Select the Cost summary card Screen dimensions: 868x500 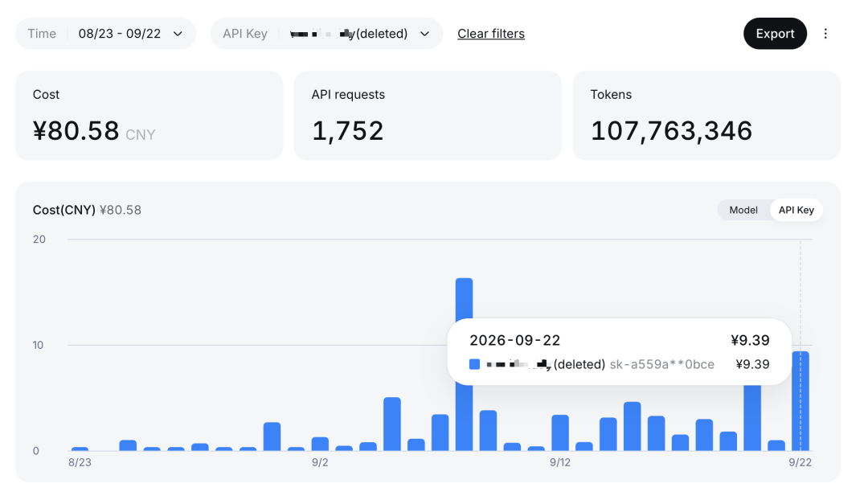[149, 116]
